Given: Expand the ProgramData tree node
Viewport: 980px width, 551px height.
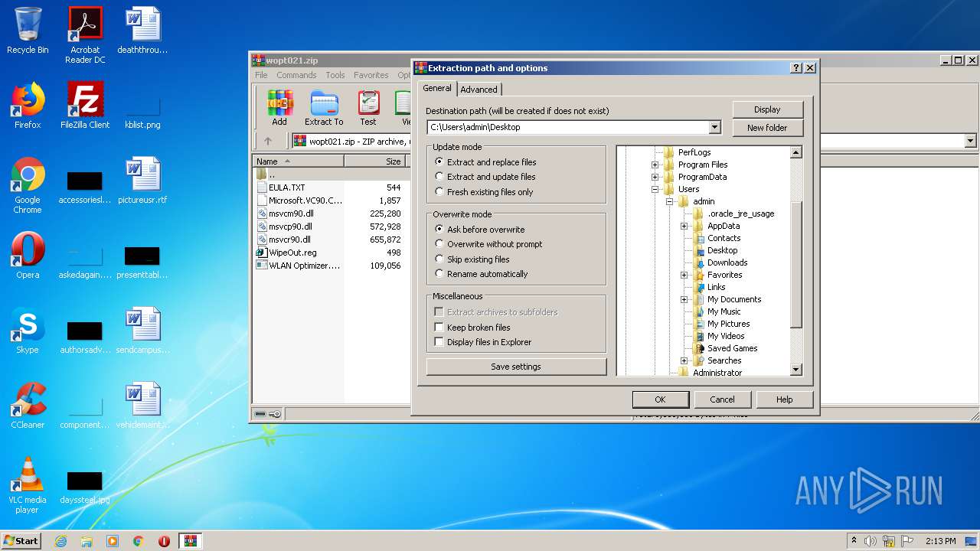Looking at the screenshot, I should (655, 177).
